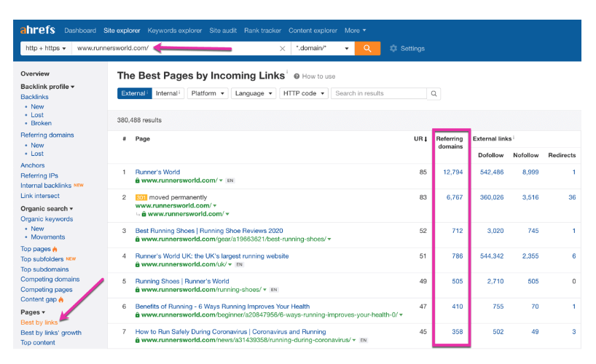
Task: Focus the Search in results field
Action: [x=379, y=94]
